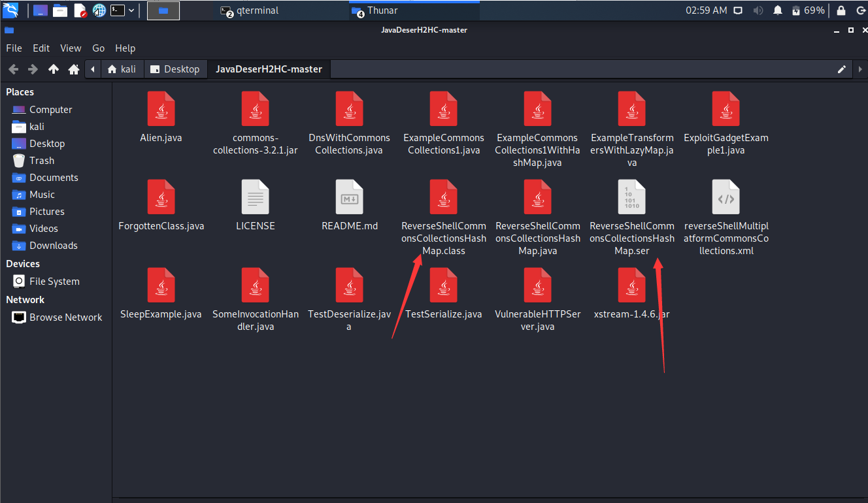Open the File menu
The image size is (868, 503).
click(x=14, y=48)
